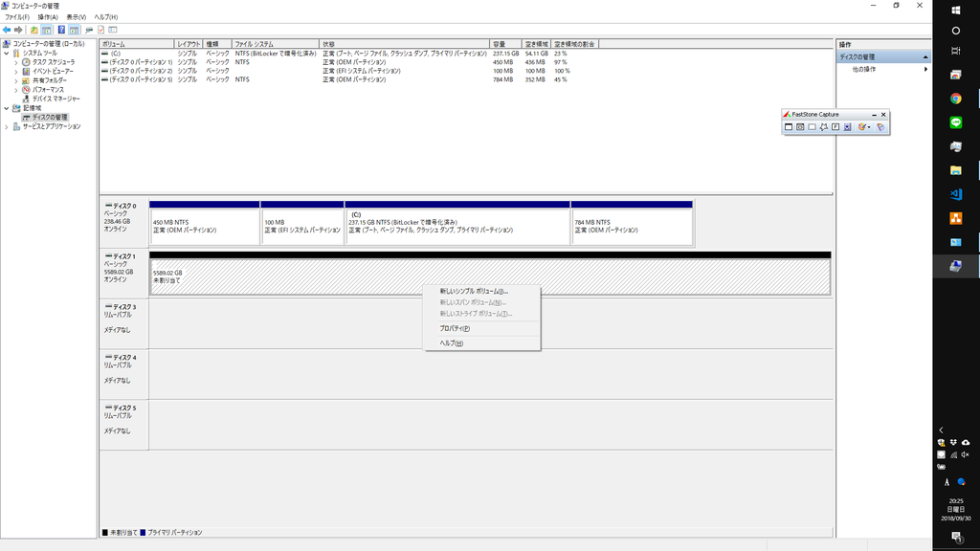Click the 空き領域の割合 column header

pos(575,44)
